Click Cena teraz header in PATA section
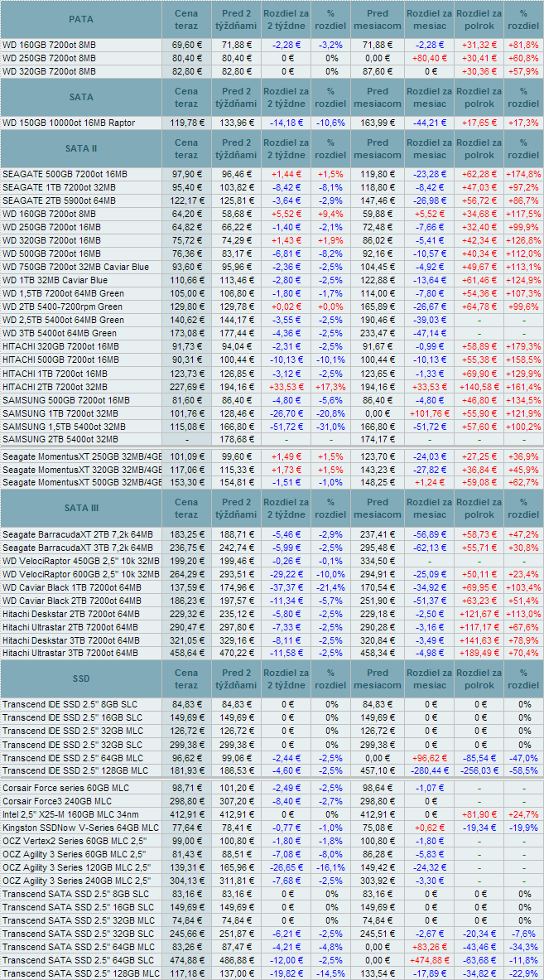The width and height of the screenshot is (544, 980). [186, 19]
